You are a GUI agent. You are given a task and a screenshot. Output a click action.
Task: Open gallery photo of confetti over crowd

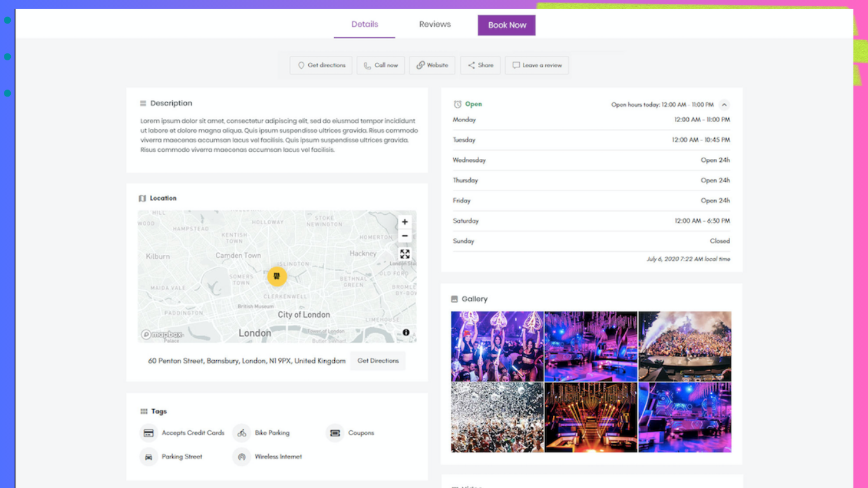498,417
